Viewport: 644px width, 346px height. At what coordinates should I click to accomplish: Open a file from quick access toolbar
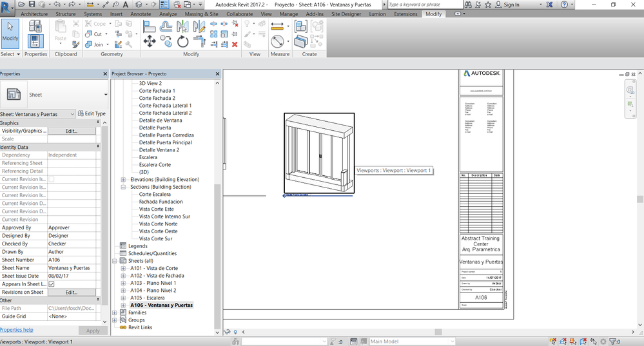(21, 5)
